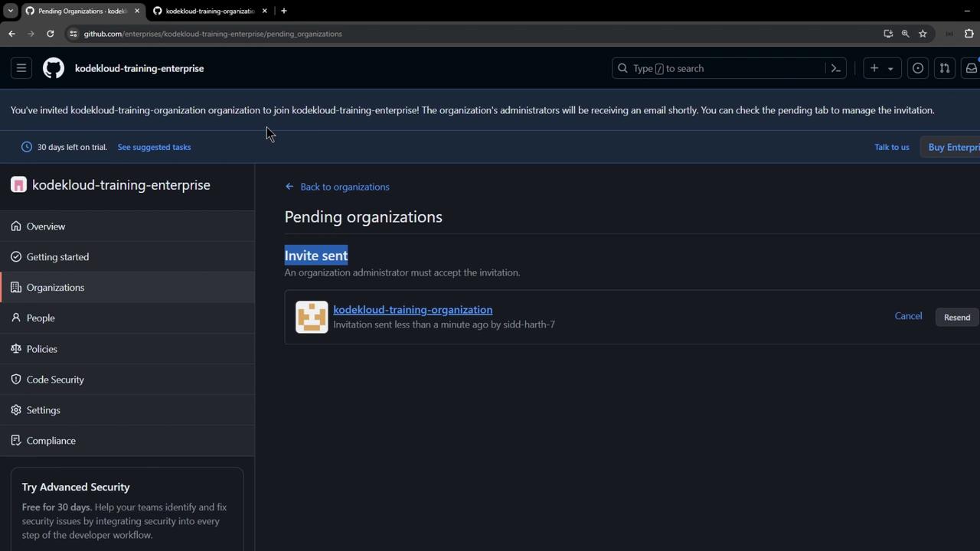Click the clock icon beside trial days
Viewport: 980px width, 551px height.
[27, 147]
